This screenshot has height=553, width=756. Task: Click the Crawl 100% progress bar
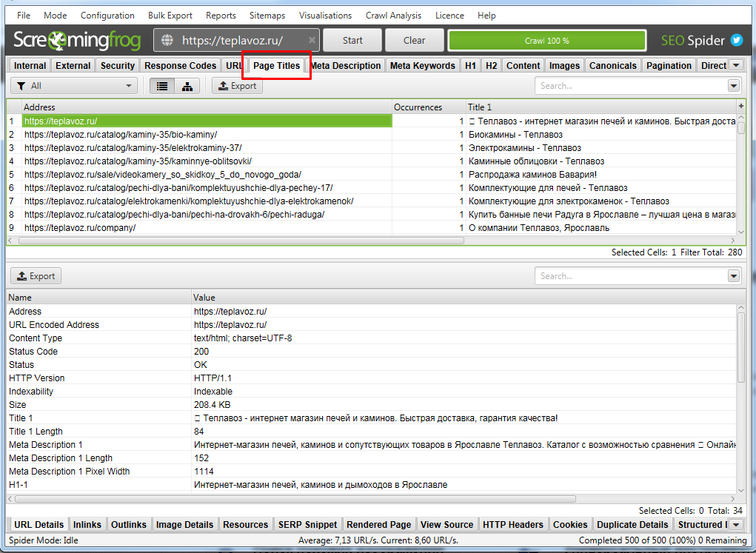click(546, 41)
